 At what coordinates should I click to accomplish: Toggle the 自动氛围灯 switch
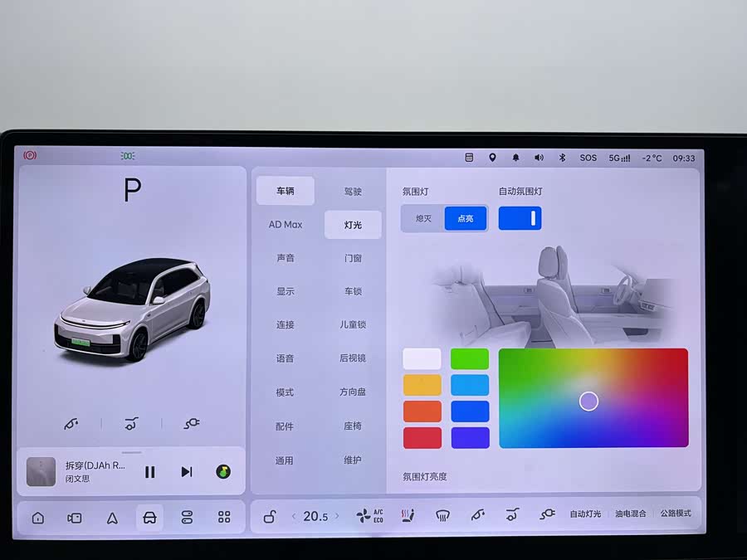click(x=520, y=218)
